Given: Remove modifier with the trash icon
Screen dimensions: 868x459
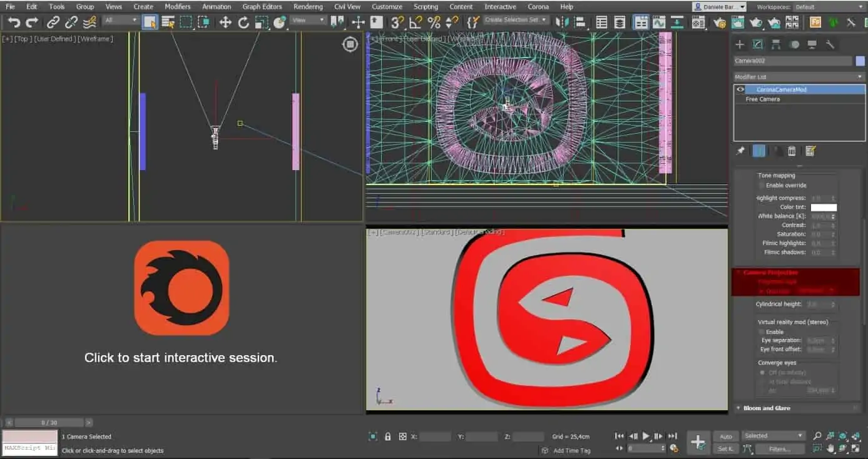Looking at the screenshot, I should (x=792, y=151).
